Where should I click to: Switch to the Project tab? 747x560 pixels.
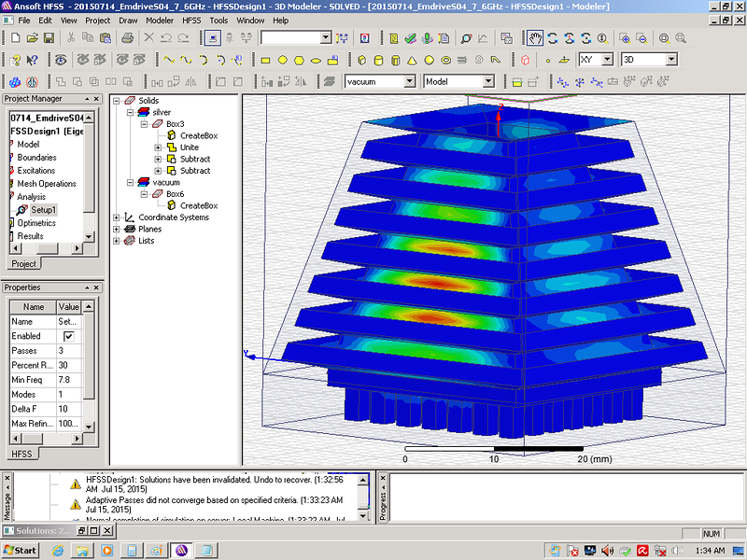click(23, 264)
